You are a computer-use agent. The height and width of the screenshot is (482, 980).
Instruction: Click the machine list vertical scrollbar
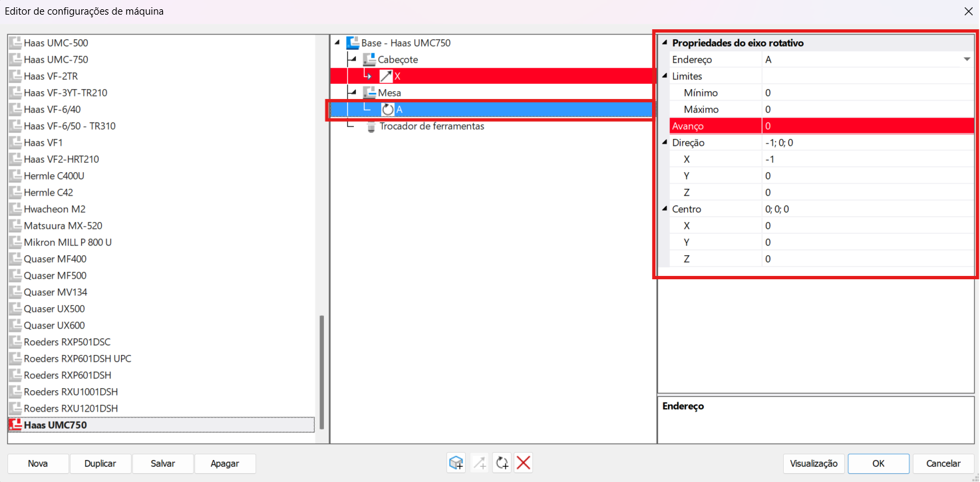point(322,372)
